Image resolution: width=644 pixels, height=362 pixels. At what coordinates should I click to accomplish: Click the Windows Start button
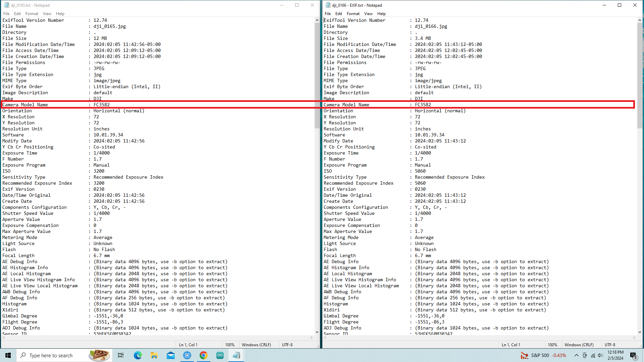[8, 355]
